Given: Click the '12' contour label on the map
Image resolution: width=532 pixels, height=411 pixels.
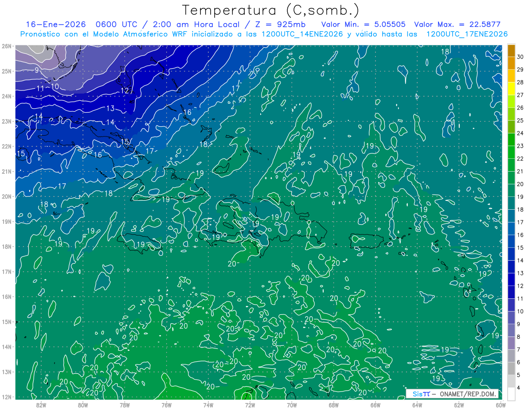Looking at the screenshot, I should click(125, 91).
